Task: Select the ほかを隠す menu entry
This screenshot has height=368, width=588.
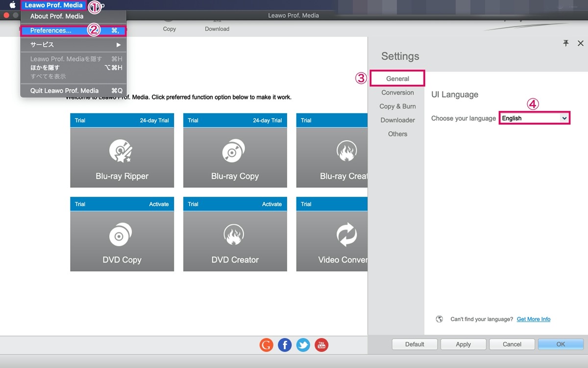Action: coord(73,68)
